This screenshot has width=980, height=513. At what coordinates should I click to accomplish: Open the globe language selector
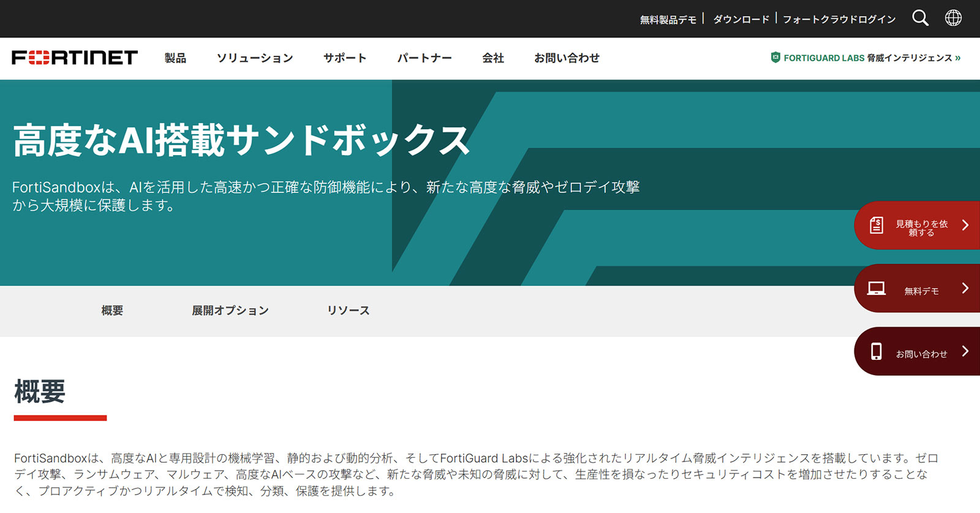click(x=953, y=18)
